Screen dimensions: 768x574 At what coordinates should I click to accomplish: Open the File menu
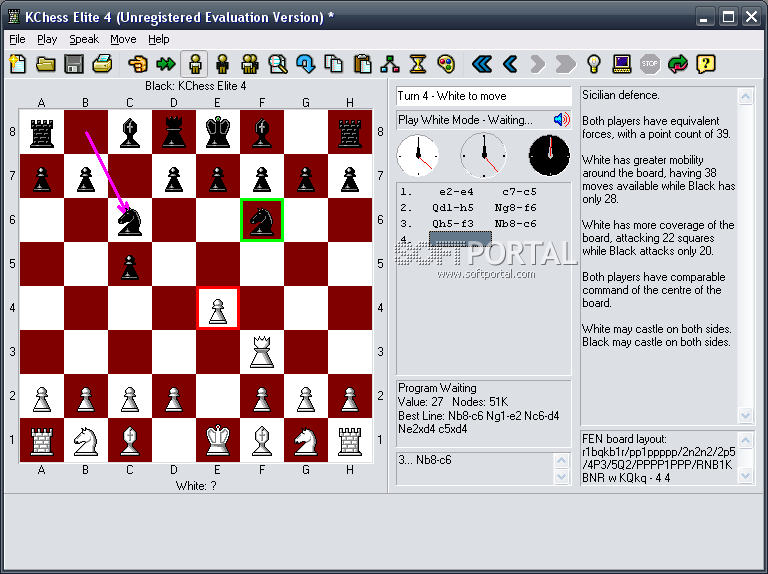point(17,39)
